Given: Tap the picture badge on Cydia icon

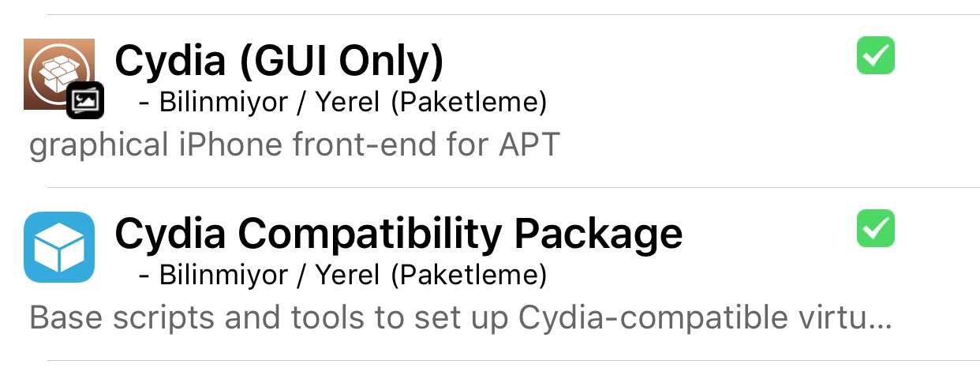Looking at the screenshot, I should [x=85, y=100].
